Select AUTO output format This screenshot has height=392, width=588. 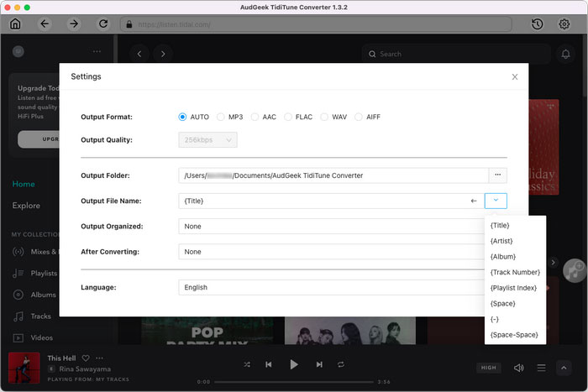coord(182,117)
